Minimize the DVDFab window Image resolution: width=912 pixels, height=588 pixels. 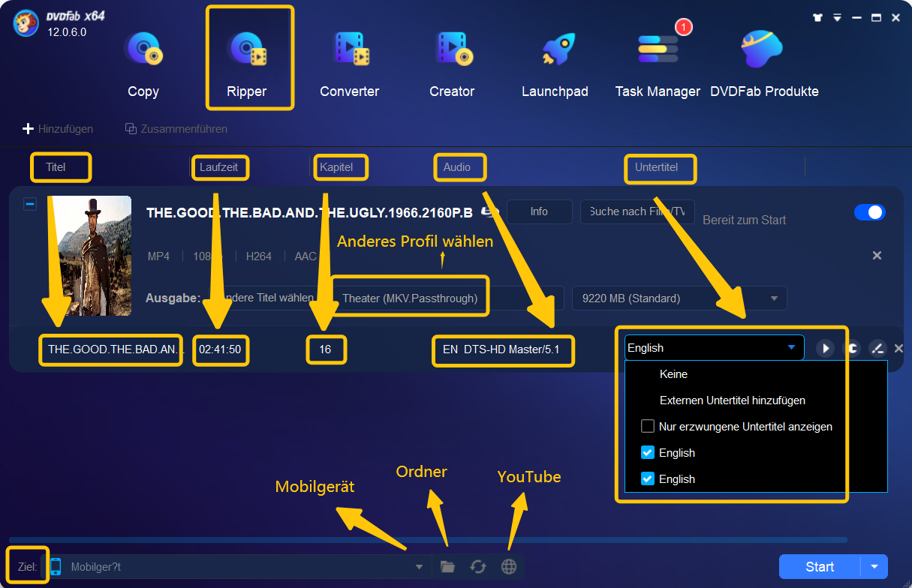[x=857, y=18]
